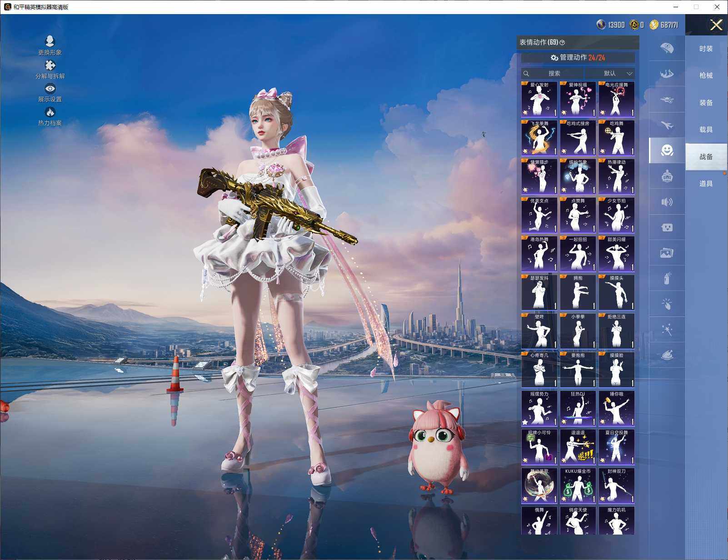Switch to the 载具 tab

point(706,130)
